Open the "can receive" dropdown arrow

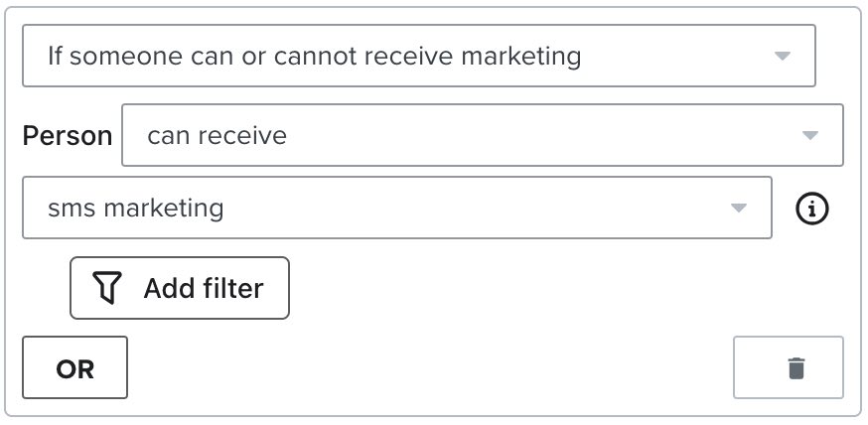pyautogui.click(x=809, y=135)
